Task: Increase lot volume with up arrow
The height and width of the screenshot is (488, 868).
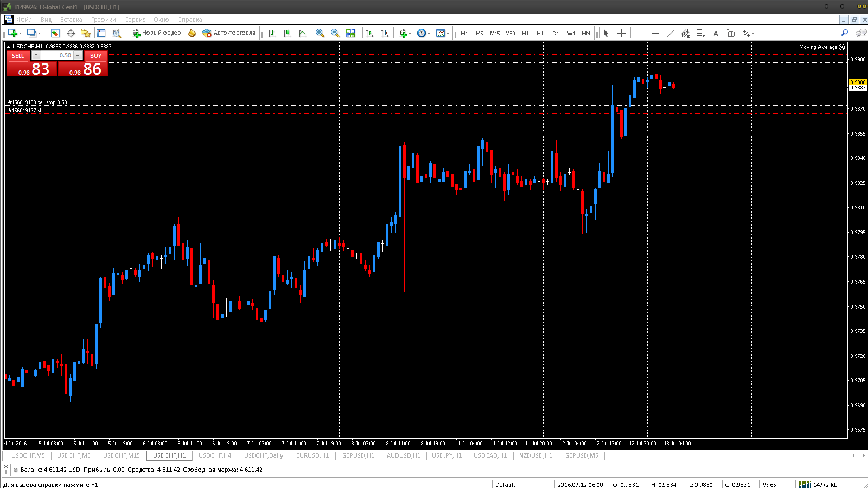Action: (78, 55)
